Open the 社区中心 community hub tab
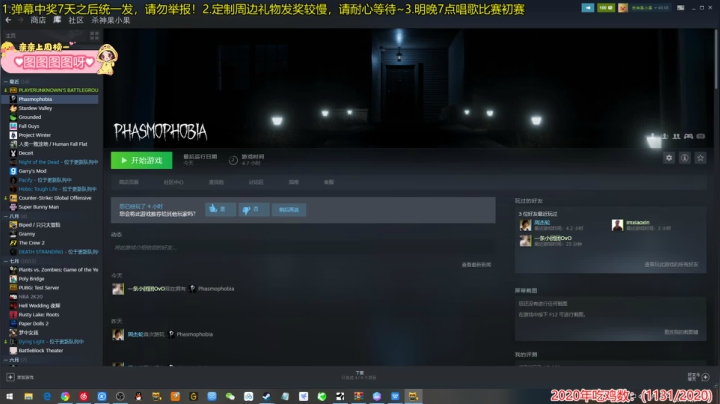The image size is (720, 404). click(174, 182)
